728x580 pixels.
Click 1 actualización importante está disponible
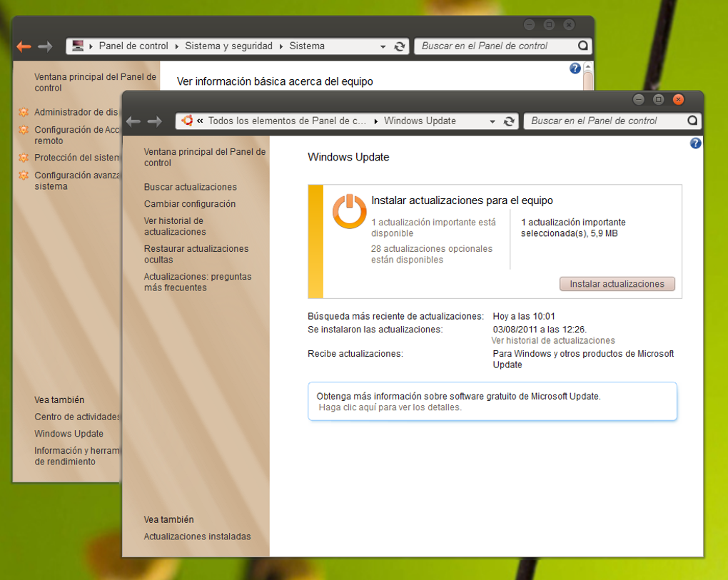[433, 228]
